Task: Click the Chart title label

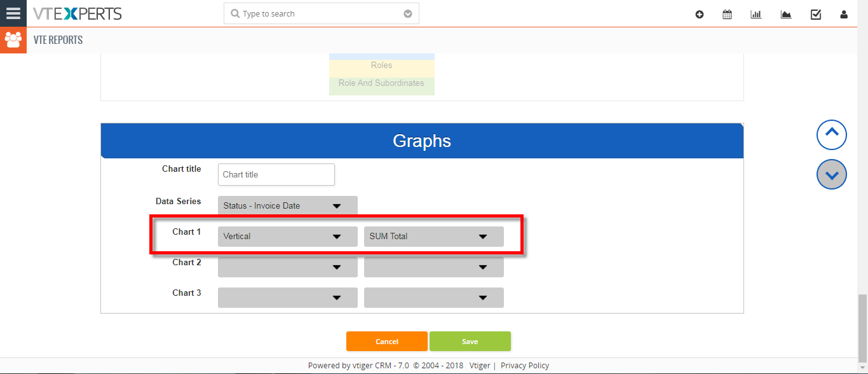Action: (182, 169)
